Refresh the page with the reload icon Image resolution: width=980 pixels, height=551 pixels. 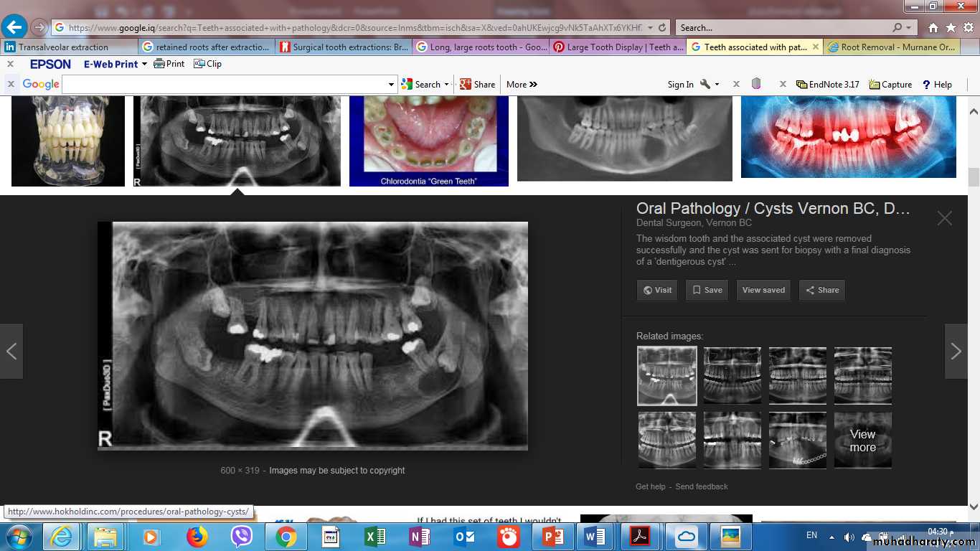pos(661,28)
